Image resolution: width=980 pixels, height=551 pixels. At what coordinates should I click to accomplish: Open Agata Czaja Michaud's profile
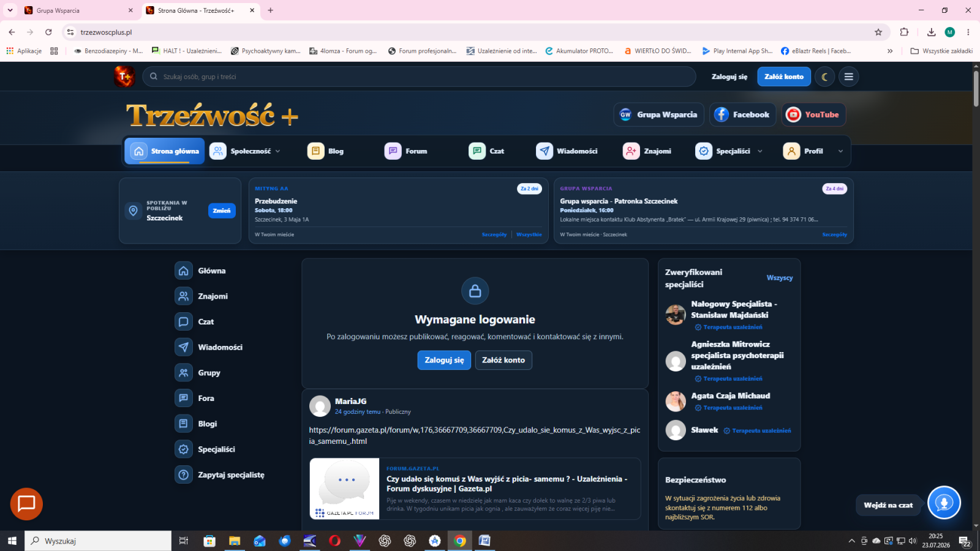(731, 395)
